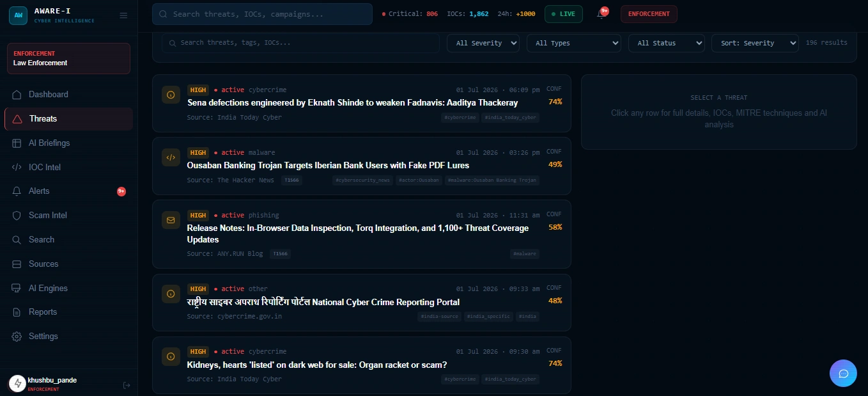
Task: Open the Sort: Severity dropdown
Action: tap(755, 43)
